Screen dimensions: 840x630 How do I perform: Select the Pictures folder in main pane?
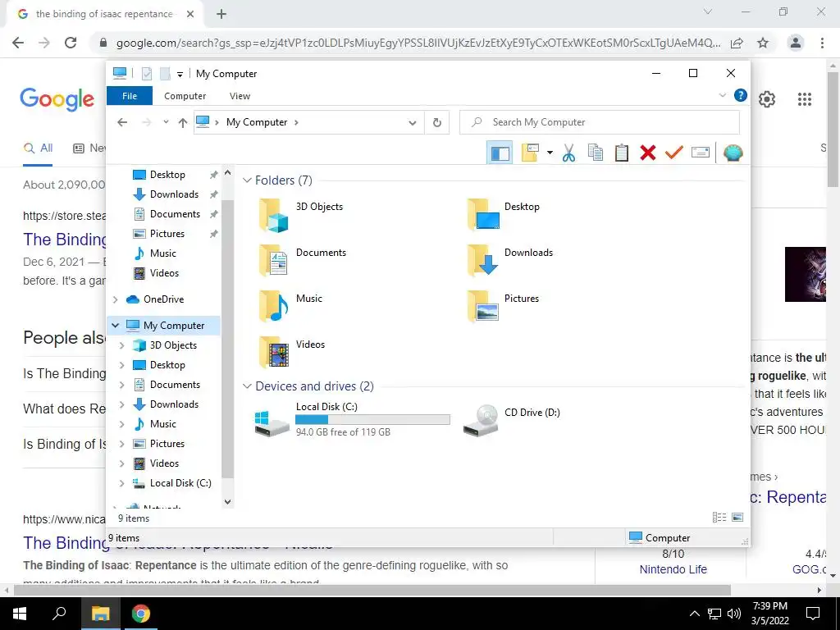click(x=503, y=307)
